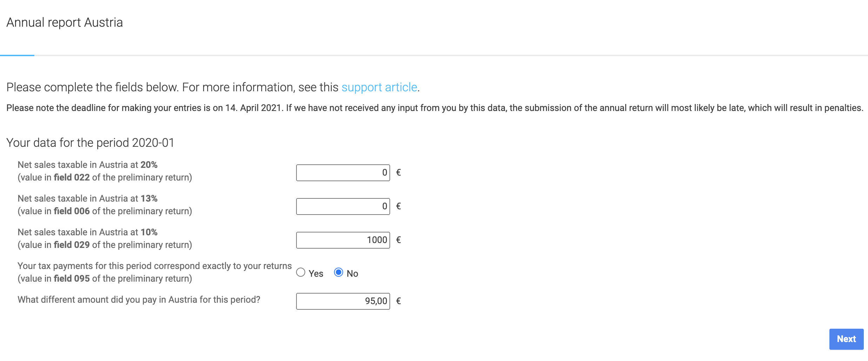Focus the 20% net sales input field
Image resolution: width=868 pixels, height=361 pixels.
[343, 173]
